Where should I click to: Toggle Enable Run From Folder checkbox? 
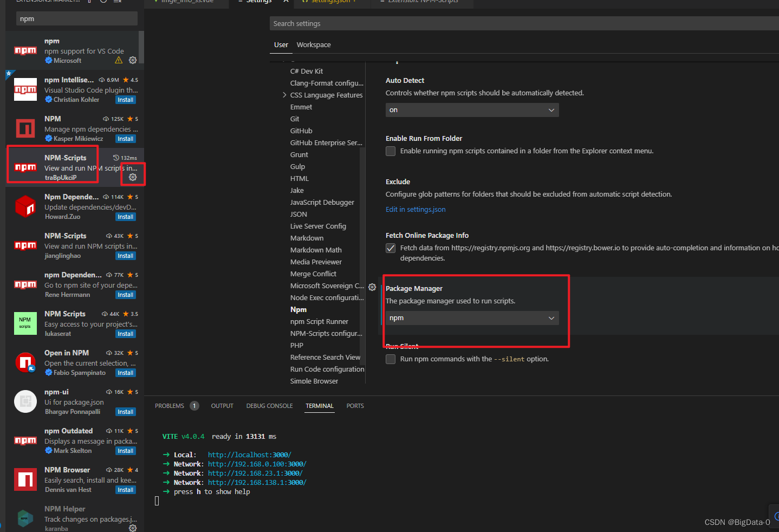[391, 151]
